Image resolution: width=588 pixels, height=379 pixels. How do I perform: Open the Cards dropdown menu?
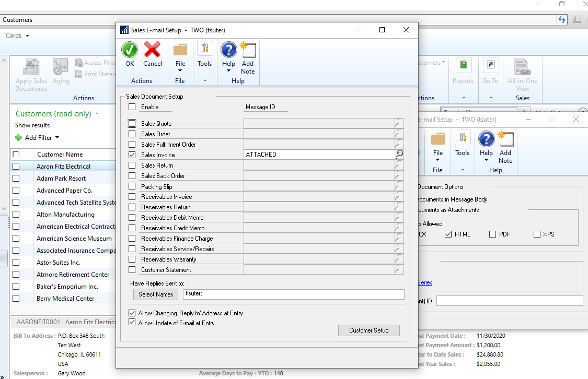(x=18, y=35)
